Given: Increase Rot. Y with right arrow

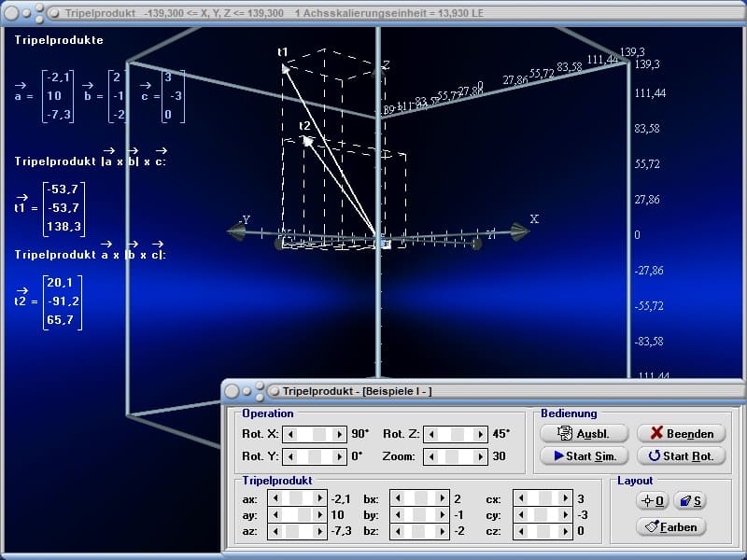Looking at the screenshot, I should [x=339, y=456].
